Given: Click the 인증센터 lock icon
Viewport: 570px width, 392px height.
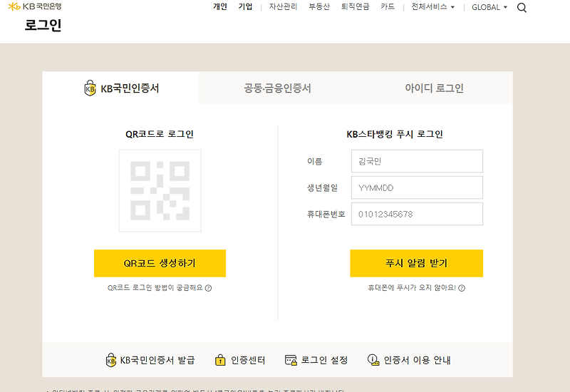Looking at the screenshot, I should (220, 360).
